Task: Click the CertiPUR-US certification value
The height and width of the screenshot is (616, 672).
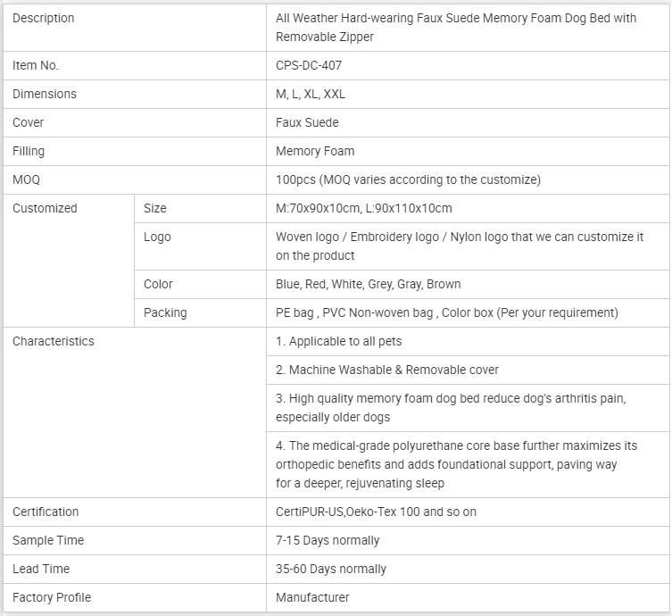Action: click(x=376, y=512)
